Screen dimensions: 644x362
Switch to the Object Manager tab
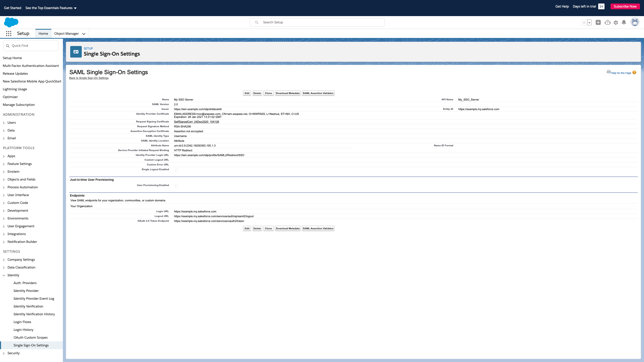(x=66, y=33)
